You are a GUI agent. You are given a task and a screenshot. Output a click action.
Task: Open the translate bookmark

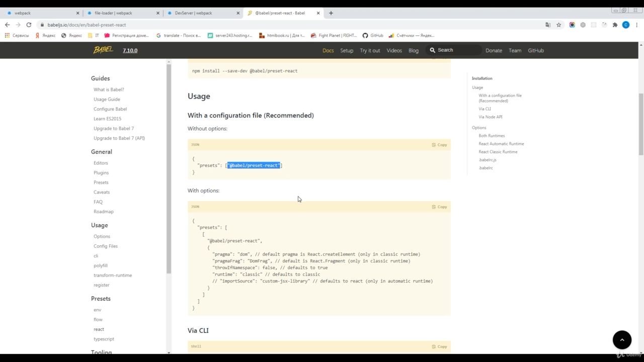tap(179, 35)
